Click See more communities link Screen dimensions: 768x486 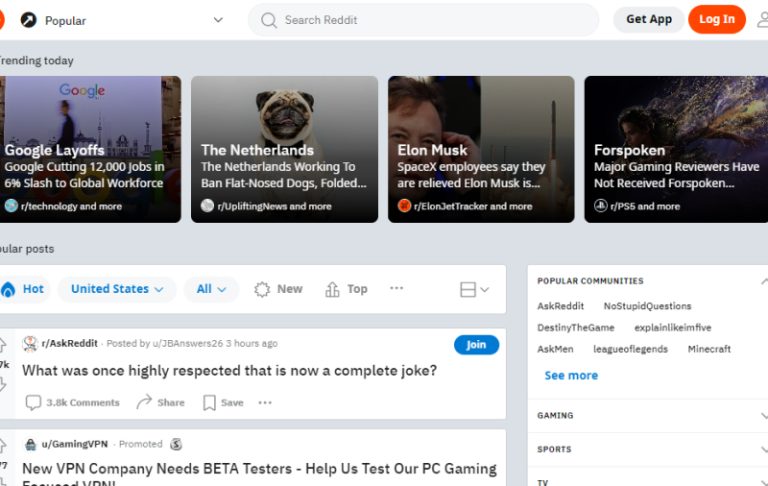click(571, 376)
